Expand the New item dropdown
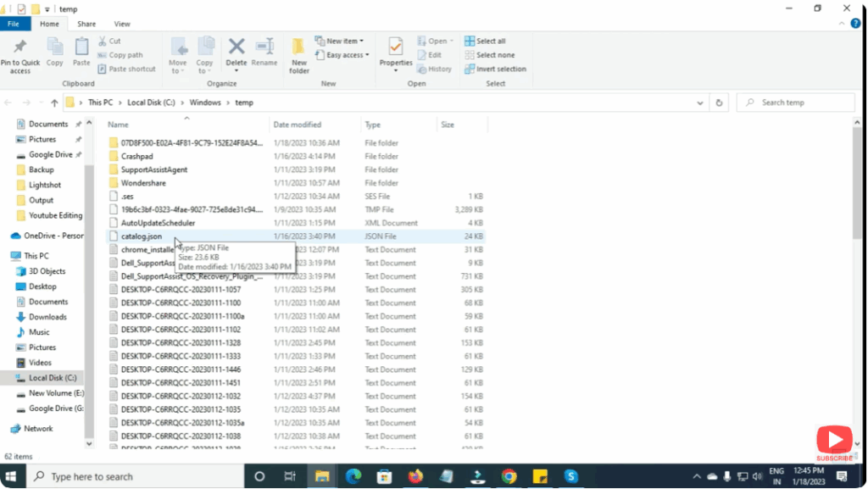868x489 pixels. [339, 41]
